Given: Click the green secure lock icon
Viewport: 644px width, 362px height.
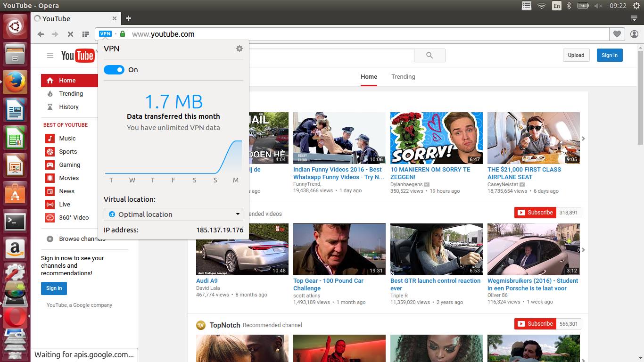Looking at the screenshot, I should point(123,34).
